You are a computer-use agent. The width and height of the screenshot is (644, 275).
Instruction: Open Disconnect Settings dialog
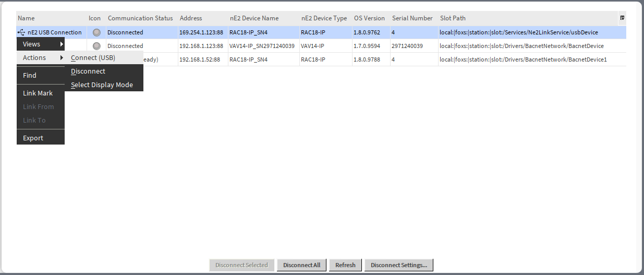(x=399, y=265)
